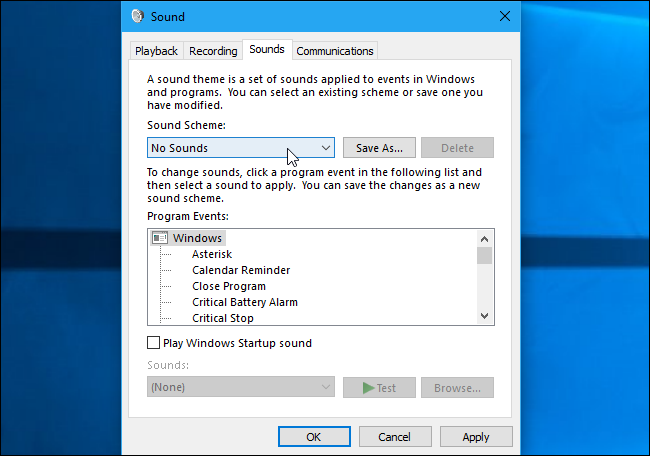Switch to the Recording tab
Screen dimensions: 650x456
tap(213, 51)
